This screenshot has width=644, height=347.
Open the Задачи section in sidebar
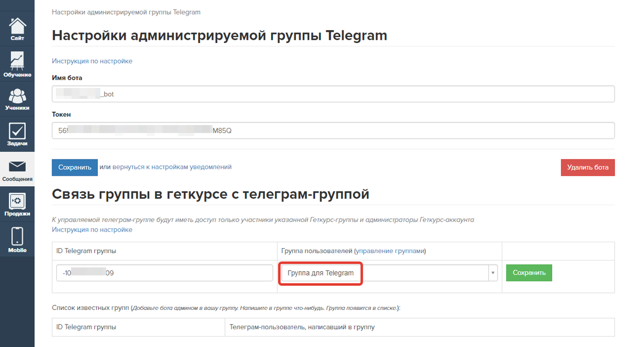(x=17, y=134)
